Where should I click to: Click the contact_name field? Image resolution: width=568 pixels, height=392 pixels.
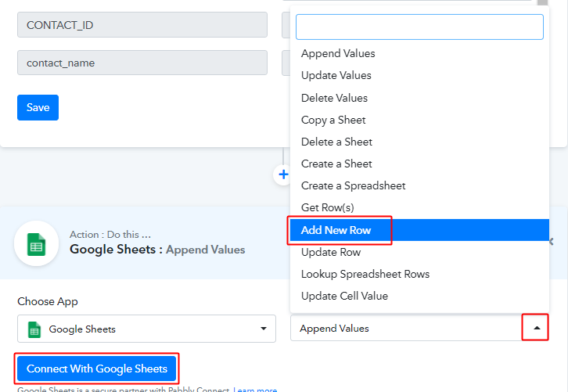pyautogui.click(x=142, y=63)
